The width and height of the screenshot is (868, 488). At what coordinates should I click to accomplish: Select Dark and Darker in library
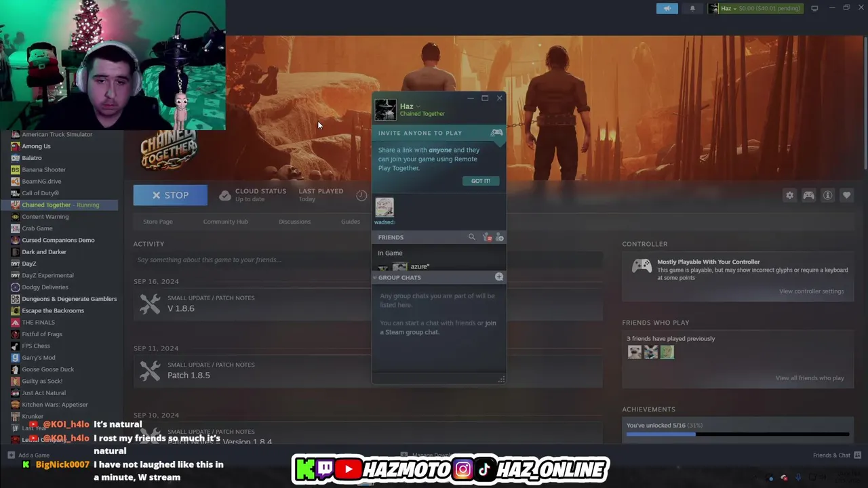pos(44,252)
